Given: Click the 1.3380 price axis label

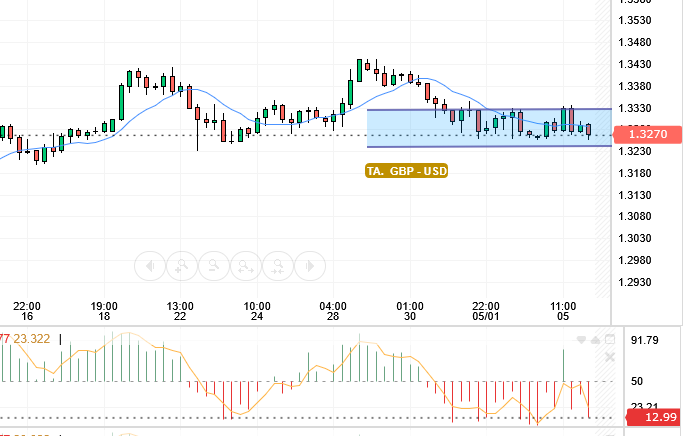Looking at the screenshot, I should tap(635, 86).
